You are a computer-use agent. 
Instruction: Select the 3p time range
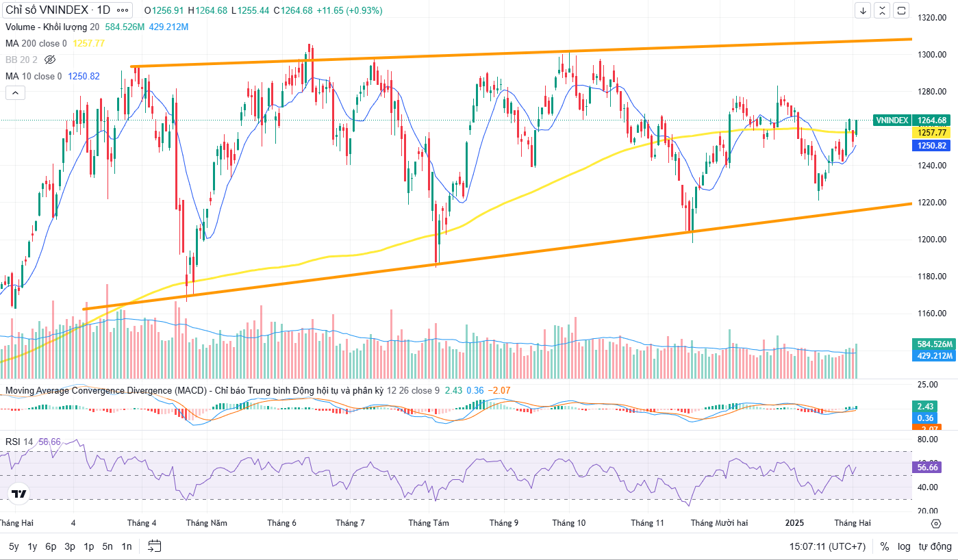[x=70, y=546]
